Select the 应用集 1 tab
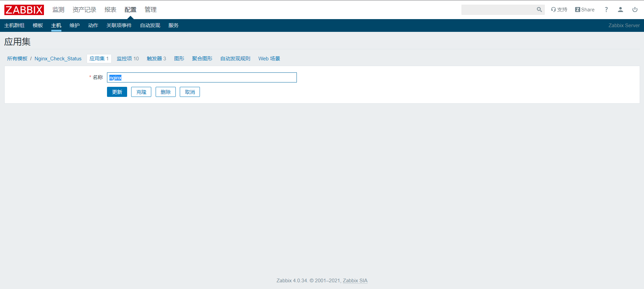Image resolution: width=644 pixels, height=289 pixels. [99, 59]
